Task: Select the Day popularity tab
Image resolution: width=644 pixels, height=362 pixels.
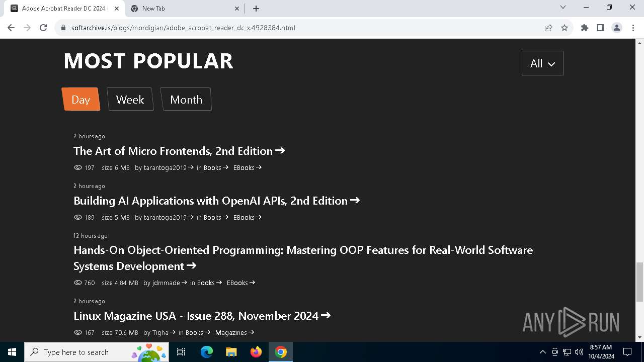Action: point(80,100)
